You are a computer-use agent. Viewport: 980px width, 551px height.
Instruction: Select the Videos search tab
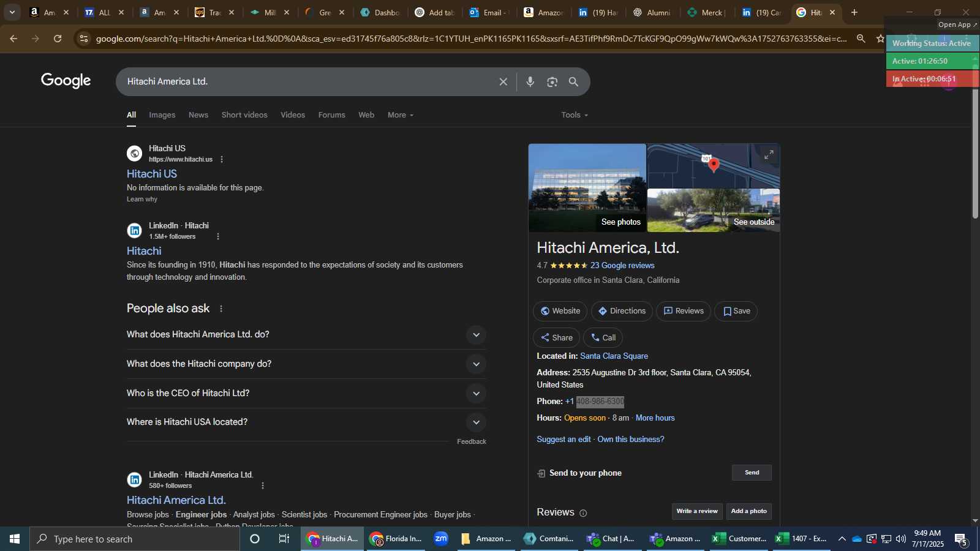(293, 115)
